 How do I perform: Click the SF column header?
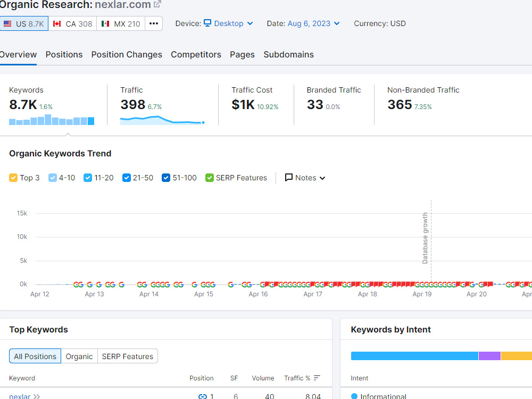234,378
